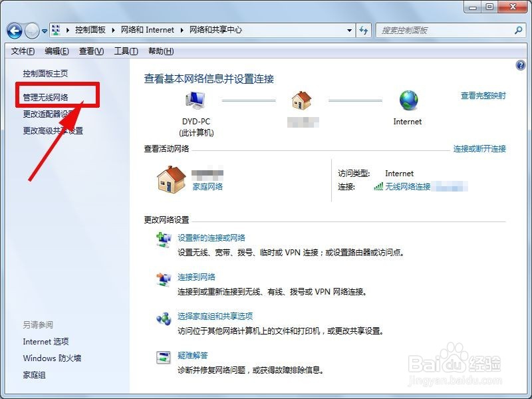The height and width of the screenshot is (399, 532).
Task: Expand the arrow after 网络和 Internet breadcrumb
Action: point(182,30)
